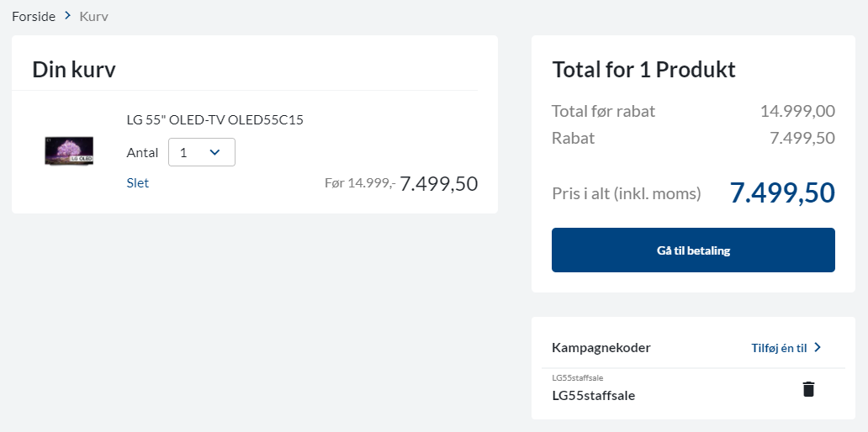
Task: Click the Total for 1 Produkt heading
Action: click(x=643, y=69)
